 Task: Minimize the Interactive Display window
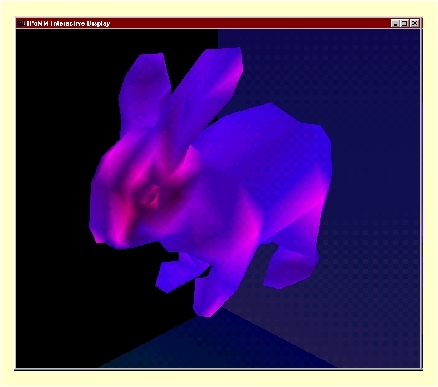395,23
